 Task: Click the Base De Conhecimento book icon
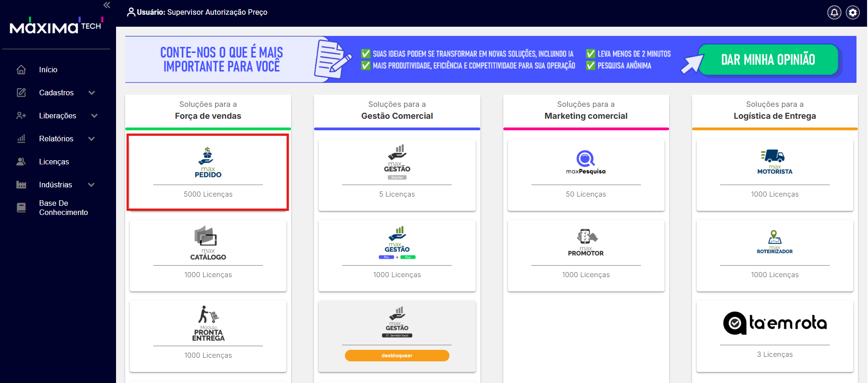pyautogui.click(x=21, y=208)
